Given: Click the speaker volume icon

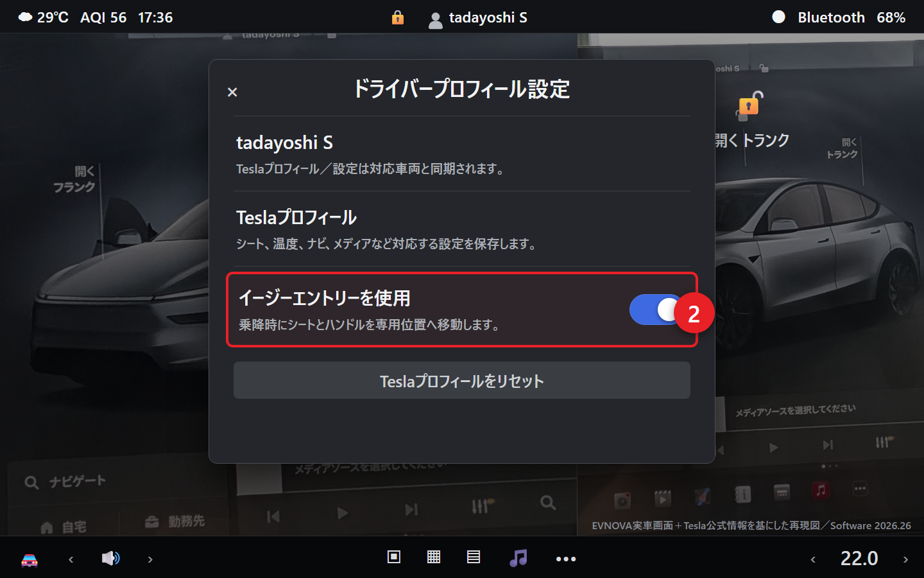Looking at the screenshot, I should [110, 558].
